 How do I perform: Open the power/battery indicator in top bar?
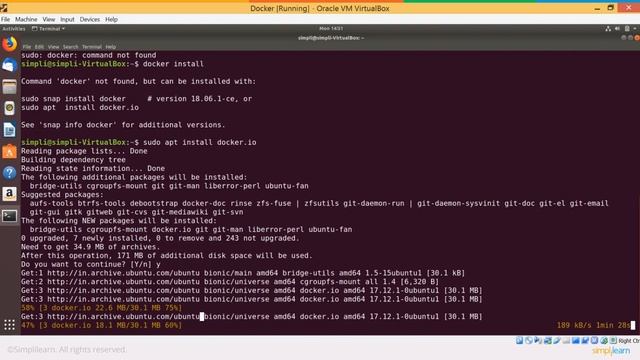(627, 29)
